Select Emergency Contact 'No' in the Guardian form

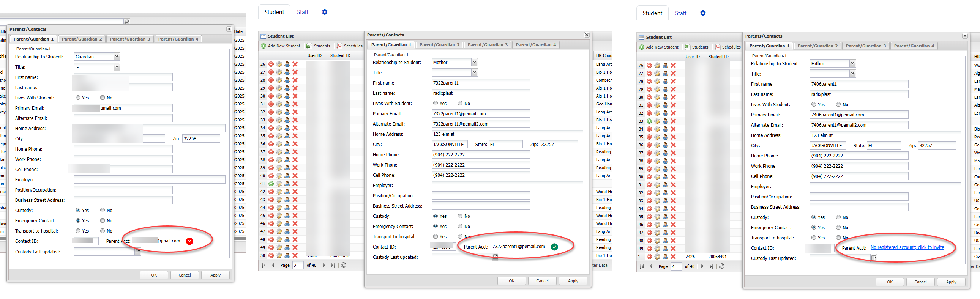103,220
